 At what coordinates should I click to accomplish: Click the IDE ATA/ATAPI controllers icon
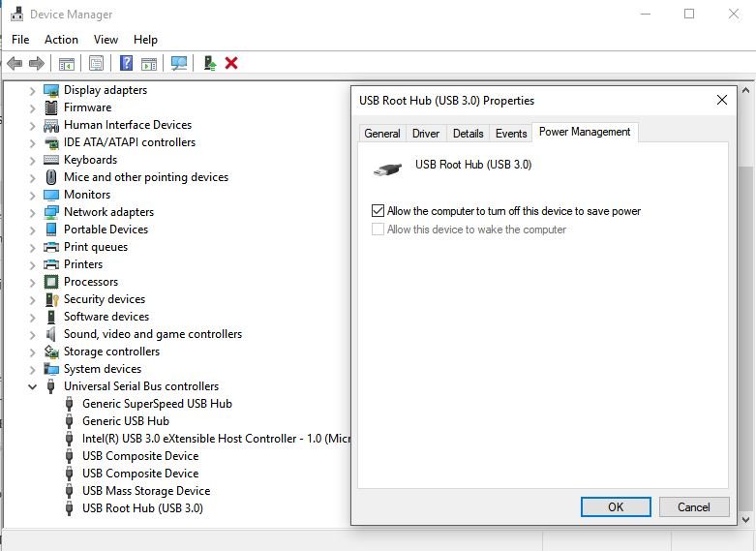[x=51, y=142]
